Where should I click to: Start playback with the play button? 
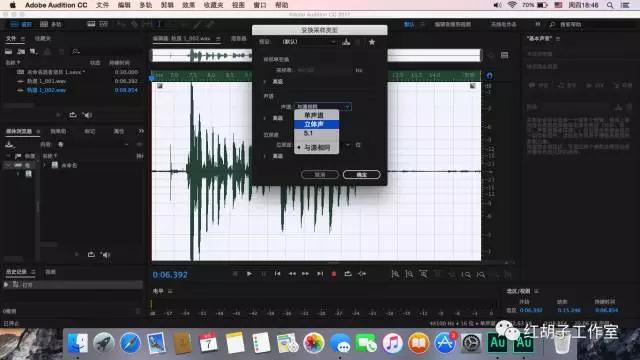249,274
